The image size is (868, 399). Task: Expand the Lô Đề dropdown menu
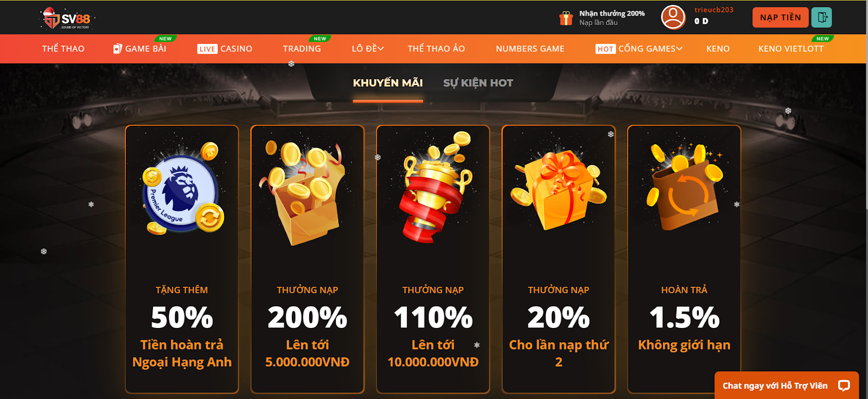368,49
